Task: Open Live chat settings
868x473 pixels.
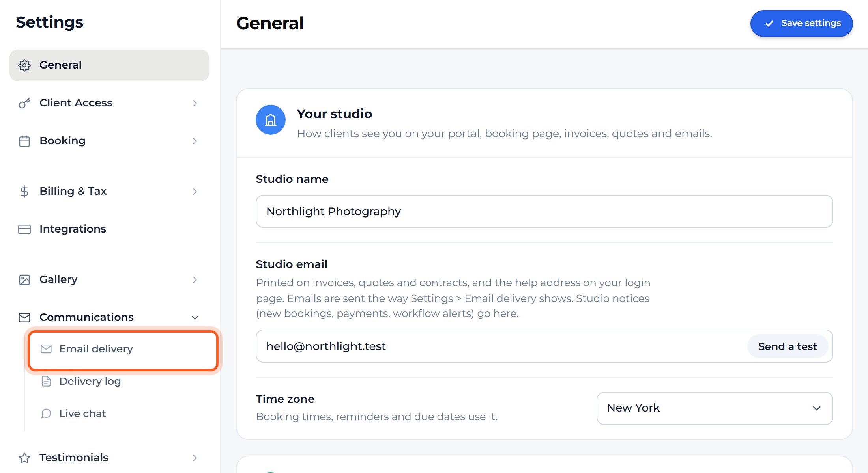Action: 123,413
